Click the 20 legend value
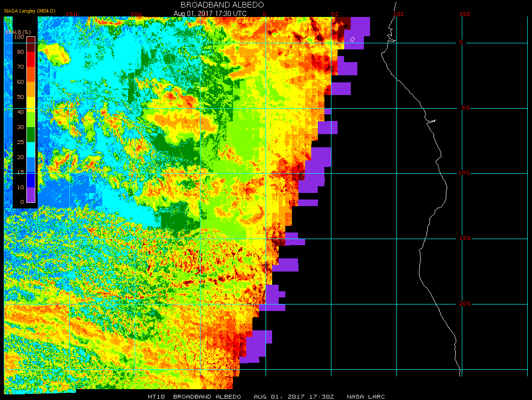The height and width of the screenshot is (400, 532). click(21, 157)
